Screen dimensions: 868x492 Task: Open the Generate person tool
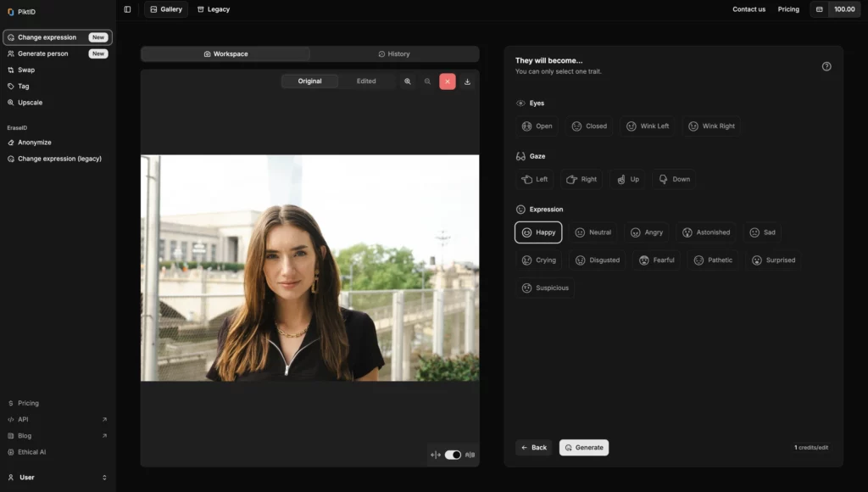(44, 53)
